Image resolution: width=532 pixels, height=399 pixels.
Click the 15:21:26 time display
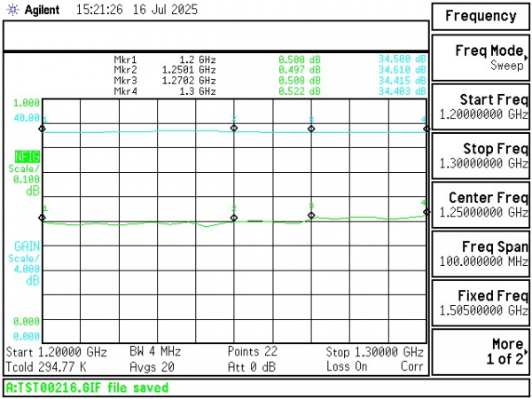pos(99,10)
